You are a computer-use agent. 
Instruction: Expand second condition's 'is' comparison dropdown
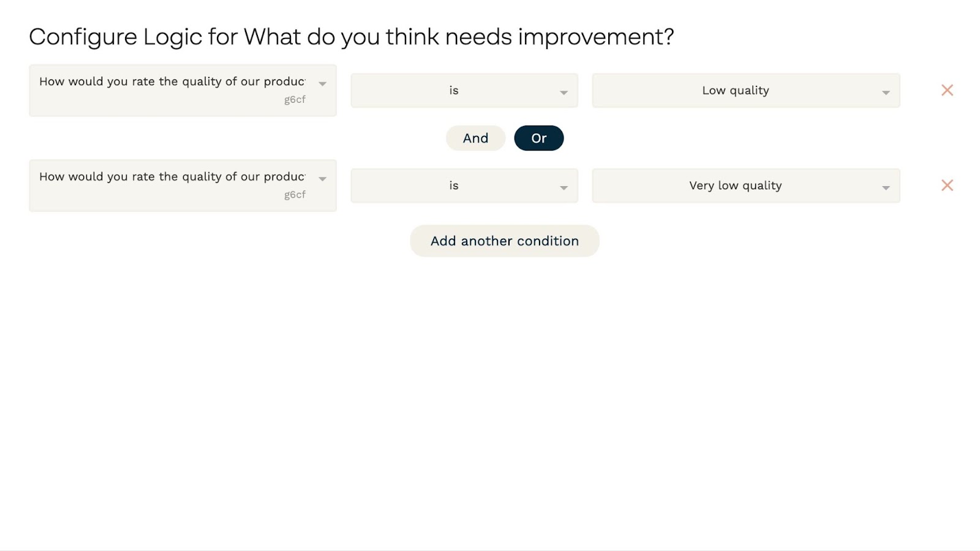click(453, 186)
